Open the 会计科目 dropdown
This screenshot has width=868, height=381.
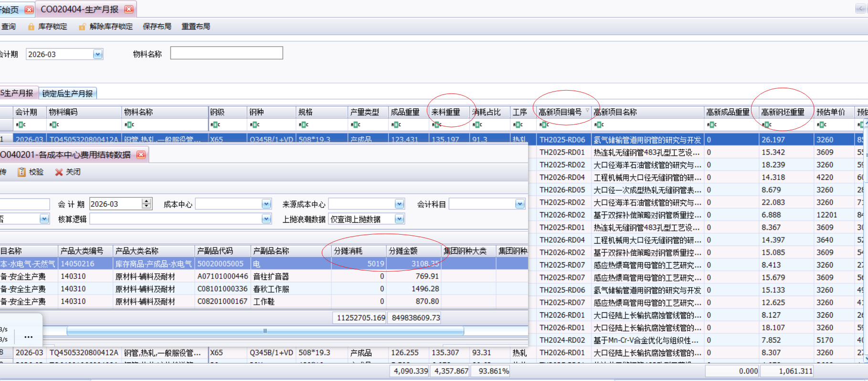(520, 204)
